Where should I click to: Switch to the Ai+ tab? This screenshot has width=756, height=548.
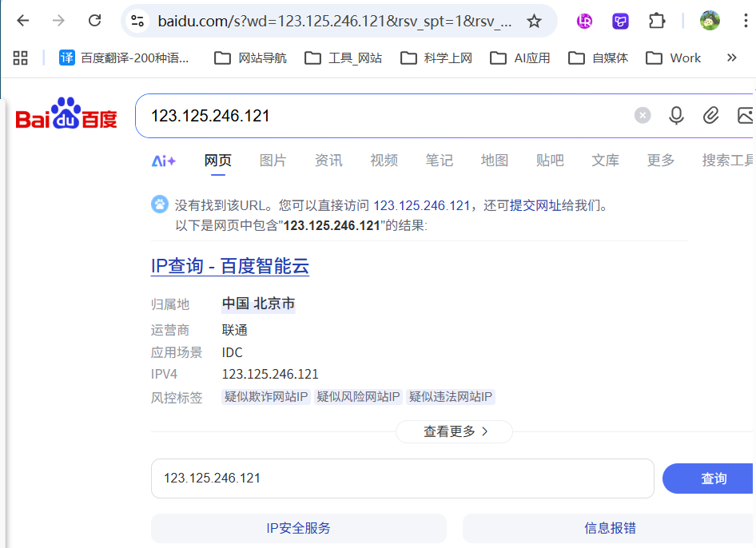pos(164,161)
